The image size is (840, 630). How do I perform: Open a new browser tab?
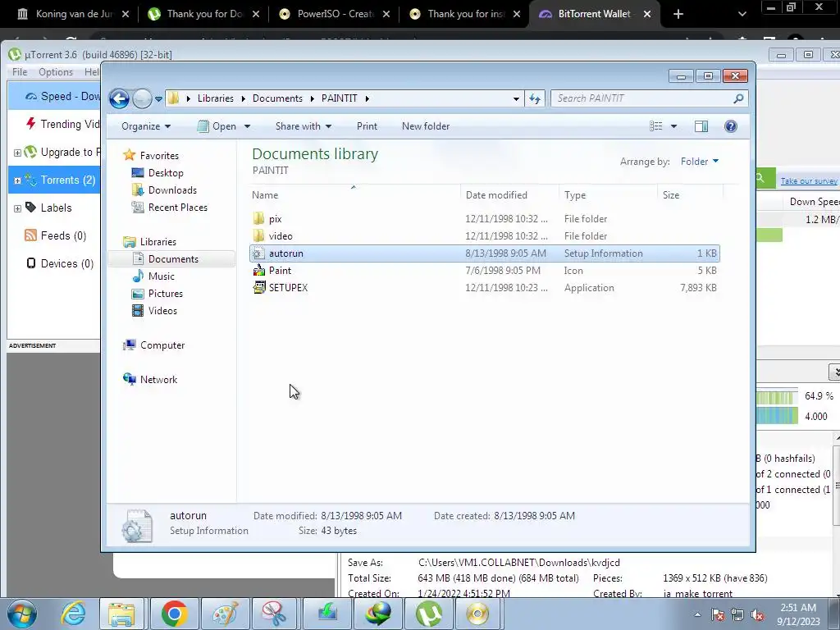pos(678,14)
